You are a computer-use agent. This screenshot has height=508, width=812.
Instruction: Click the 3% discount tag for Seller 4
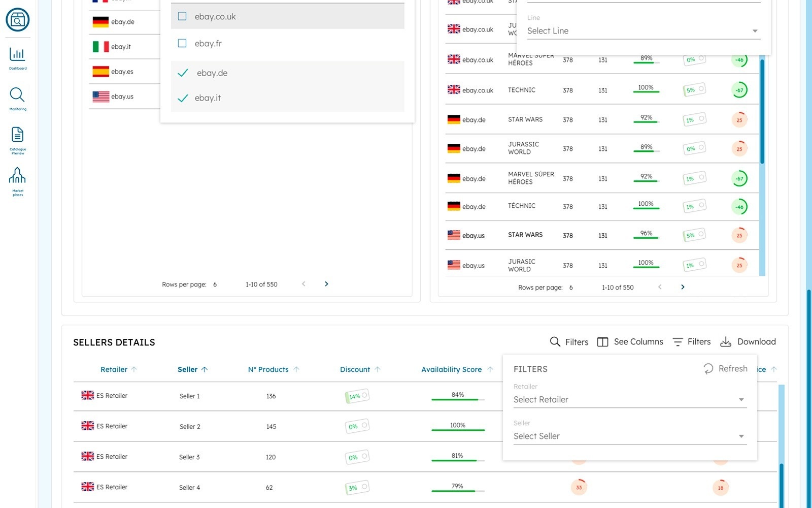click(357, 488)
